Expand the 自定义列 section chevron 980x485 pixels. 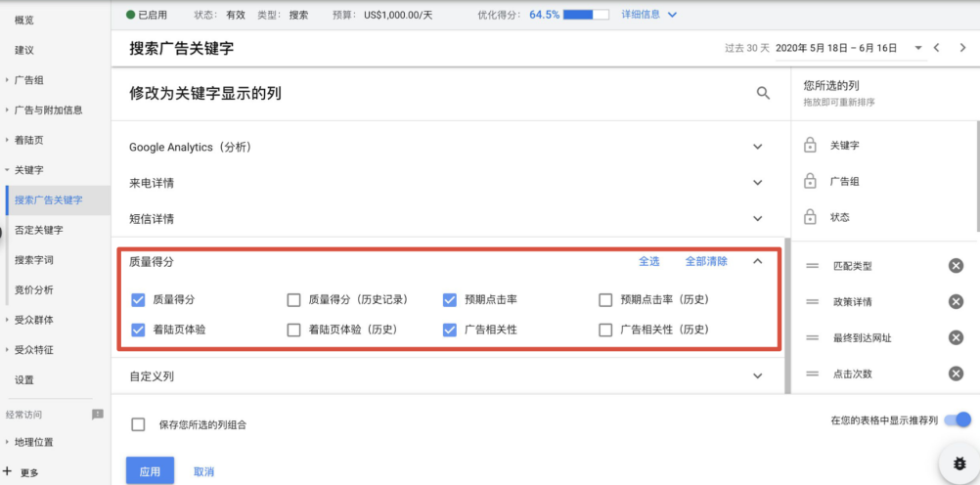pyautogui.click(x=758, y=376)
